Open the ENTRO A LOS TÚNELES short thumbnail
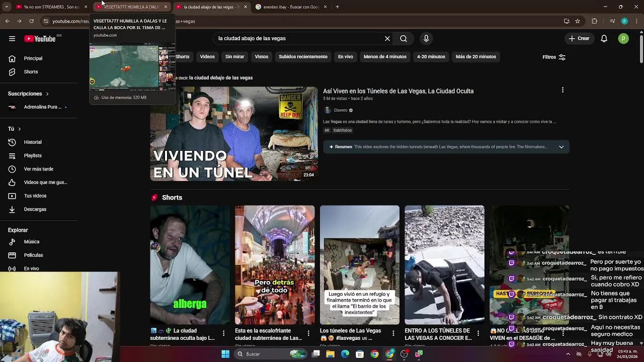The width and height of the screenshot is (644, 362). pos(445,265)
